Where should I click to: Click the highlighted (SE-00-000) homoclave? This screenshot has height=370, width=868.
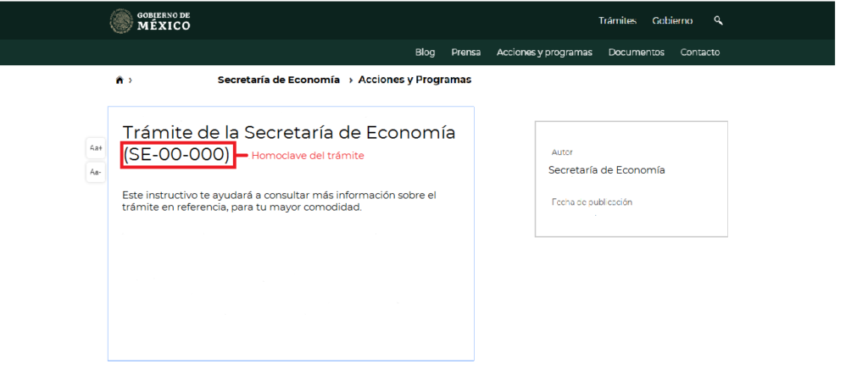pyautogui.click(x=177, y=155)
